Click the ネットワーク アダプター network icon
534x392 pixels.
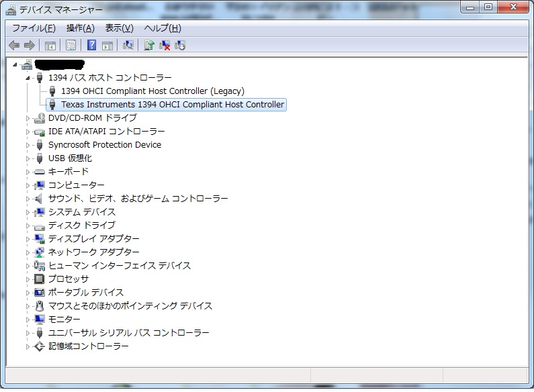tap(40, 252)
